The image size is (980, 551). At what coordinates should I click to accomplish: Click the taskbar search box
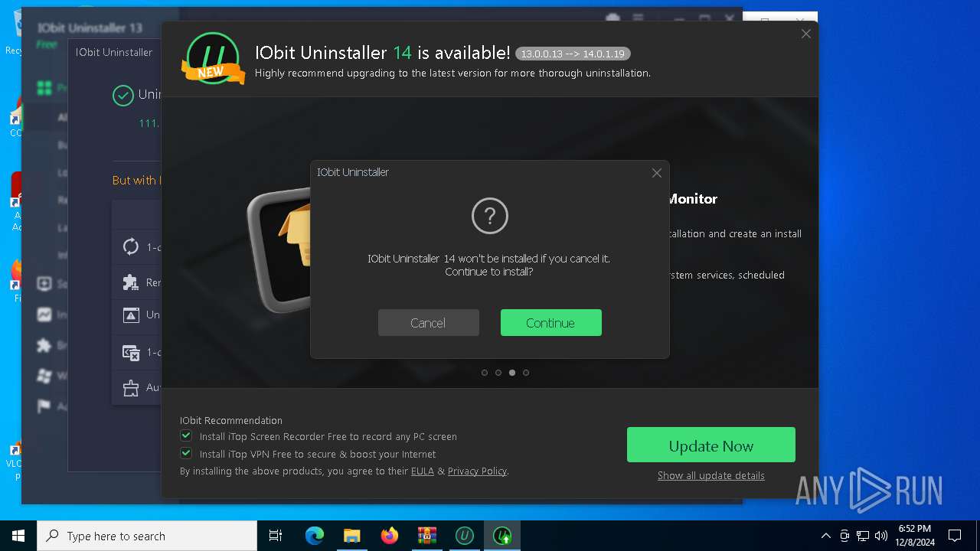pos(147,536)
